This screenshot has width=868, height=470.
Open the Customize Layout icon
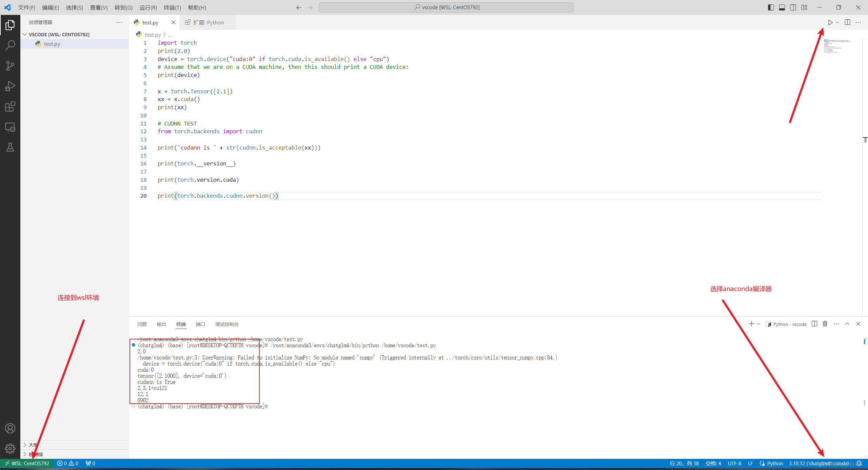[x=804, y=7]
